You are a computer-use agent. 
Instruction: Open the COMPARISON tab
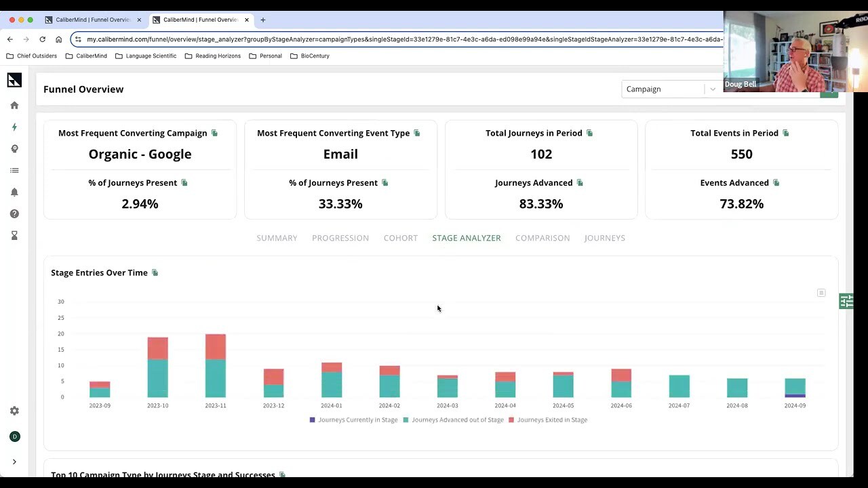coord(542,238)
